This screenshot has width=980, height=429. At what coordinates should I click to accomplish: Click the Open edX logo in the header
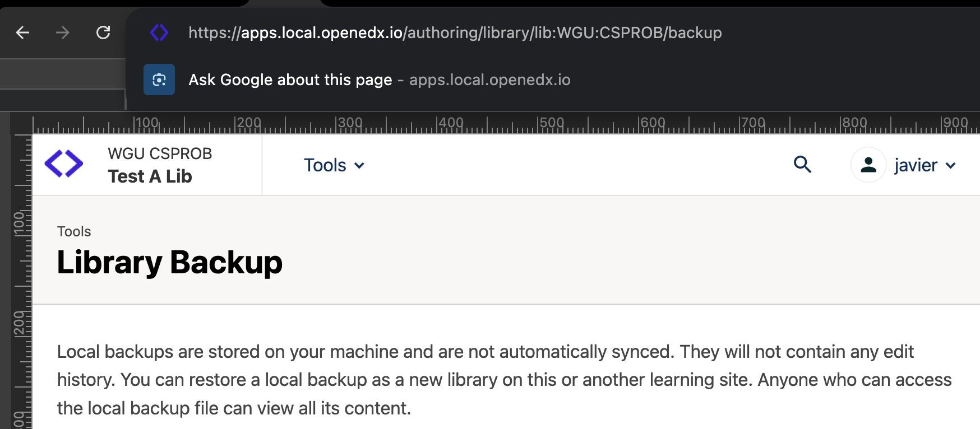coord(64,164)
